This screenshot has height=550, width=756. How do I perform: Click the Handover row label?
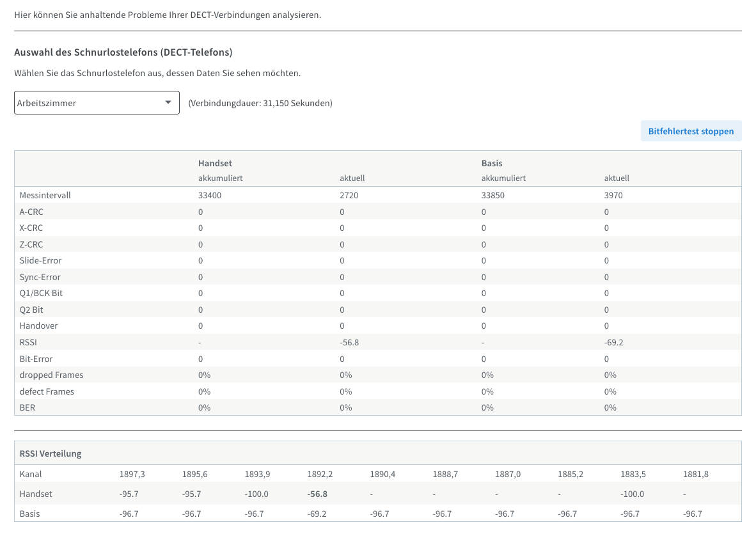click(38, 326)
